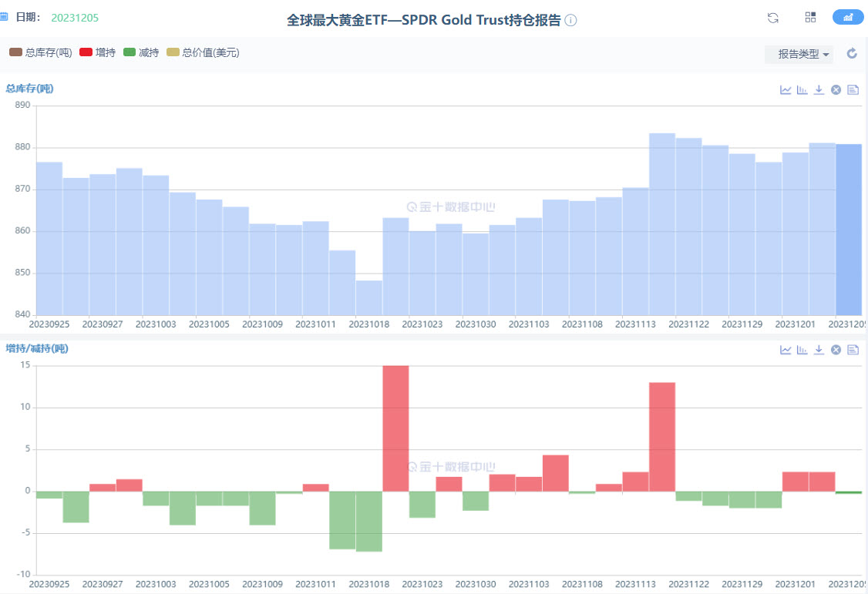This screenshot has width=868, height=594.
Task: Switch to grid layout view icon
Action: coord(810,18)
